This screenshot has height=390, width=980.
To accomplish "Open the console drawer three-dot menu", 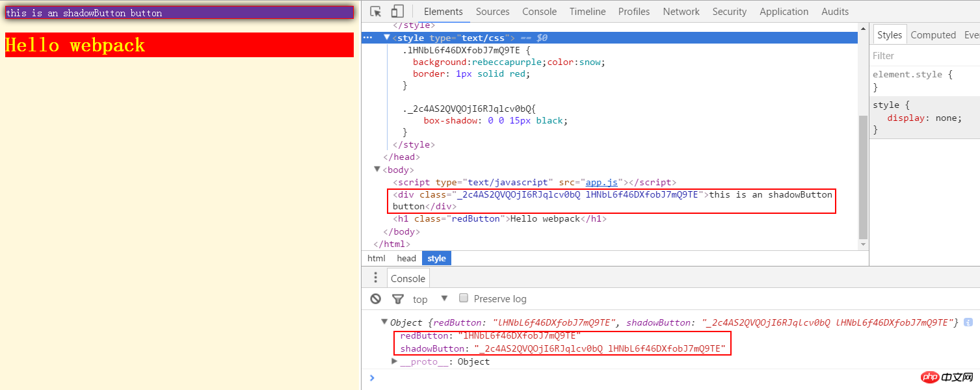I will coord(375,278).
